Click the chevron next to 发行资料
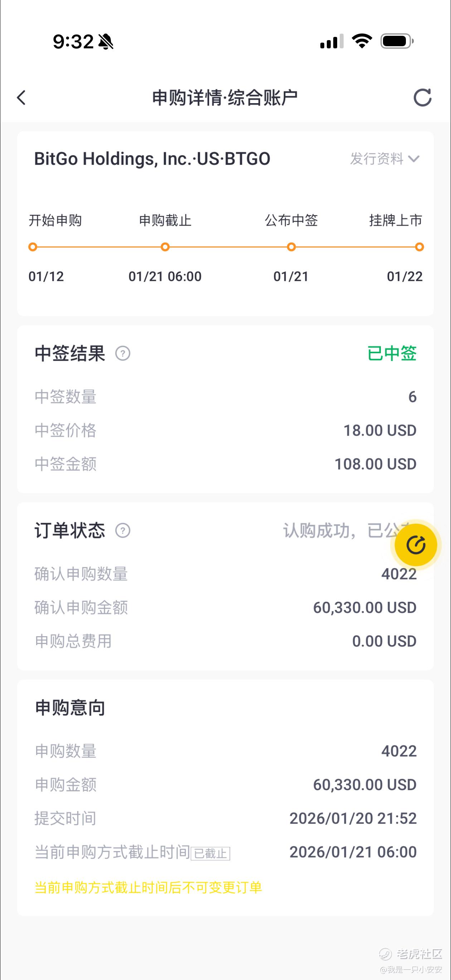This screenshot has height=980, width=451. coord(414,159)
